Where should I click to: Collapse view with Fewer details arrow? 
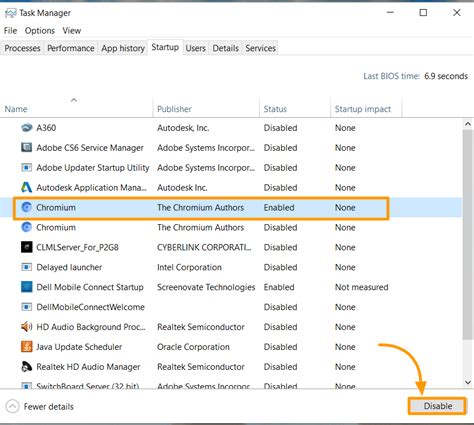12,406
